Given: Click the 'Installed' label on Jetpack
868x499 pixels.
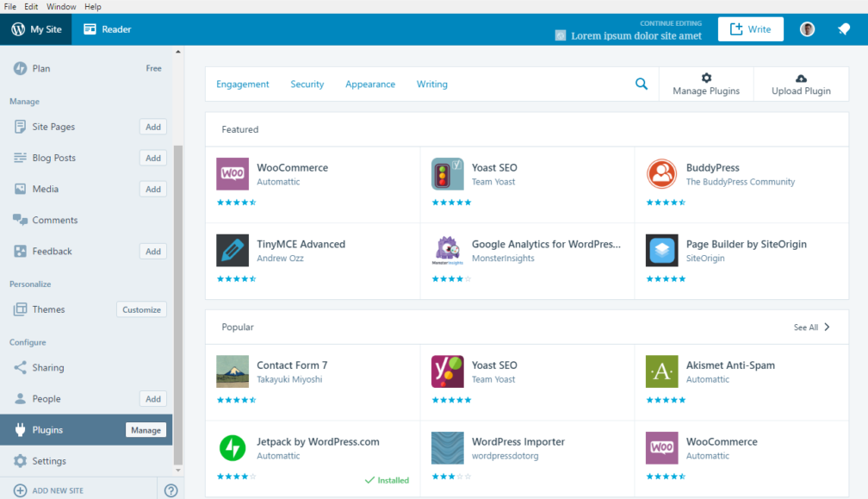Looking at the screenshot, I should (x=387, y=480).
